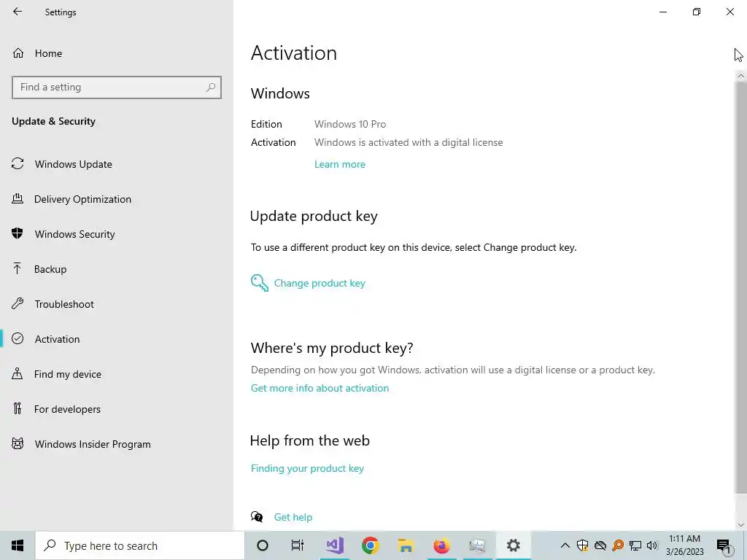This screenshot has width=747, height=560.
Task: Open File Explorer from the taskbar
Action: point(406,545)
